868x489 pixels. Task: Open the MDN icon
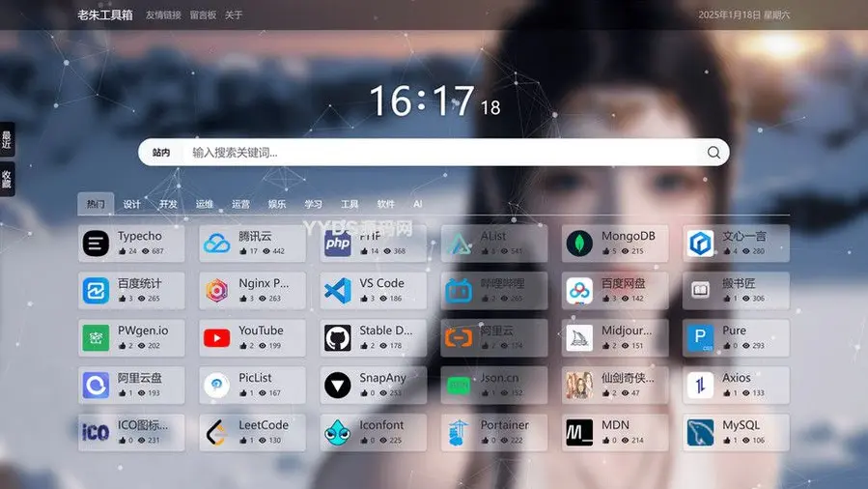tap(579, 433)
